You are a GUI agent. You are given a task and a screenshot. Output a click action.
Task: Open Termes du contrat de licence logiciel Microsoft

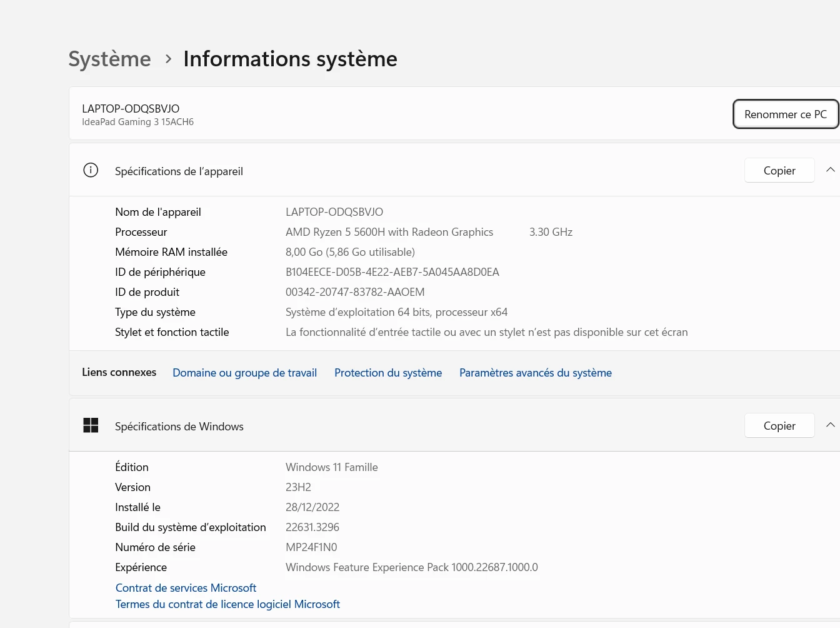click(227, 604)
